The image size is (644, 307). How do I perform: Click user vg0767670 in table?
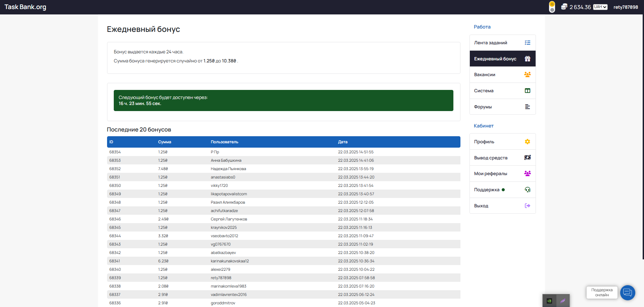point(220,244)
